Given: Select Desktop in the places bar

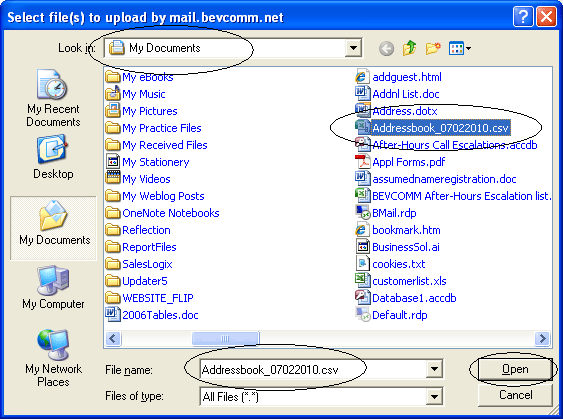Looking at the screenshot, I should click(53, 157).
